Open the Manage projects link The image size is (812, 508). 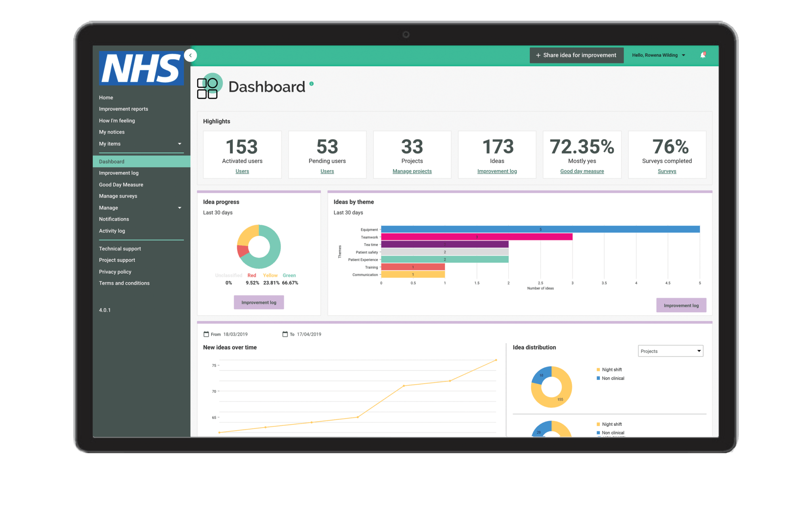(x=412, y=171)
